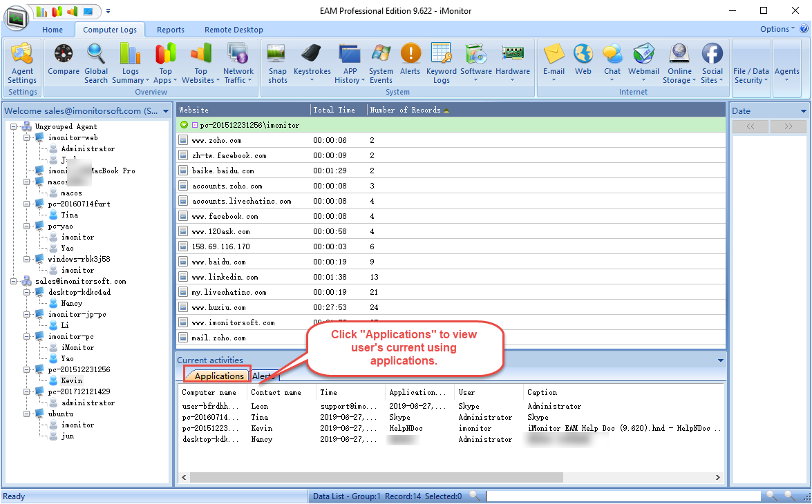Viewport: 812px width, 504px height.
Task: Open the Options dropdown menu
Action: pyautogui.click(x=777, y=29)
